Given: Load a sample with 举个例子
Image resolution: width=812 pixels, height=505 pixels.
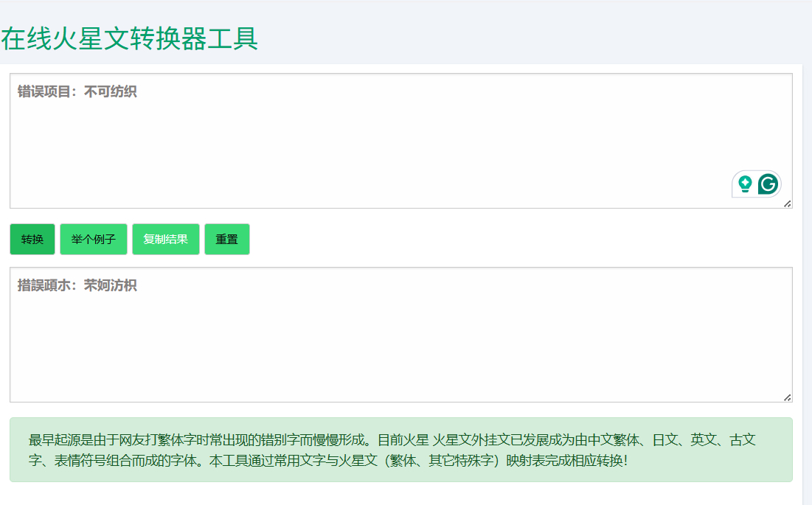Looking at the screenshot, I should [94, 240].
